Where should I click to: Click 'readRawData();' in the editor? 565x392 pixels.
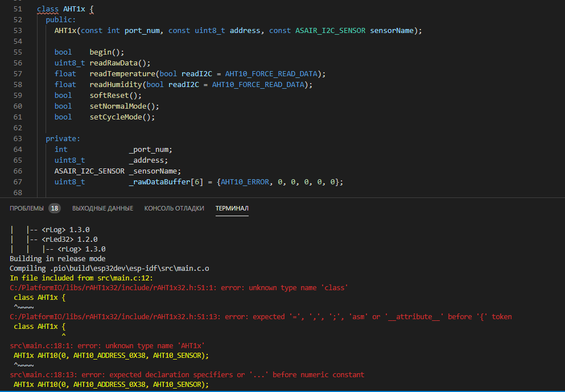(120, 63)
